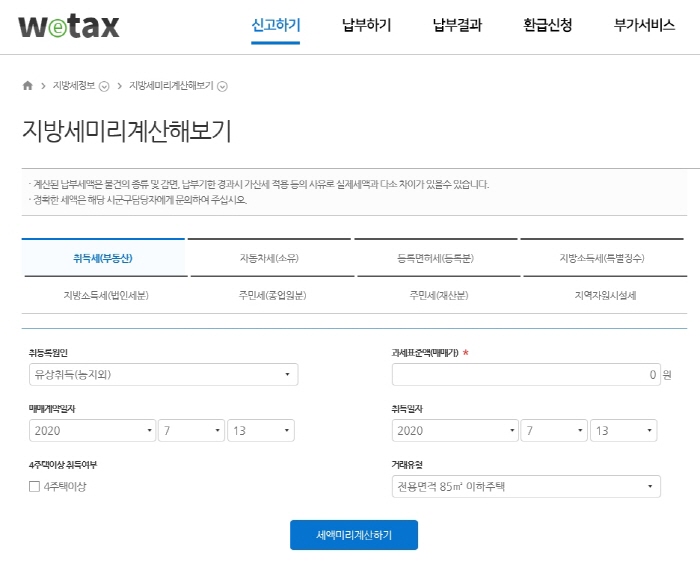Switch to the 등록면허세(등록분) tab
The height and width of the screenshot is (563, 700).
(436, 258)
